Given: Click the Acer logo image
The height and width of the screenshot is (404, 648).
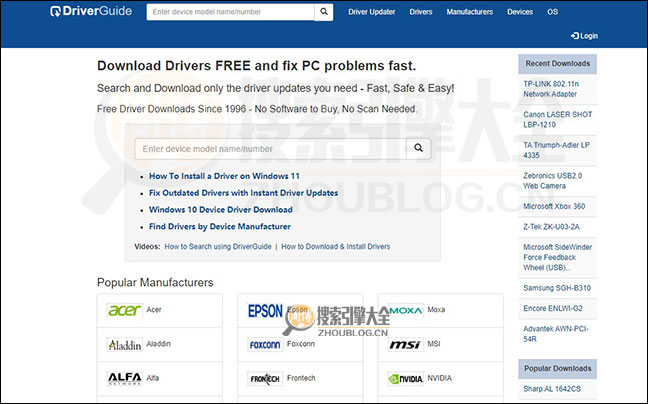Looking at the screenshot, I should [x=124, y=310].
